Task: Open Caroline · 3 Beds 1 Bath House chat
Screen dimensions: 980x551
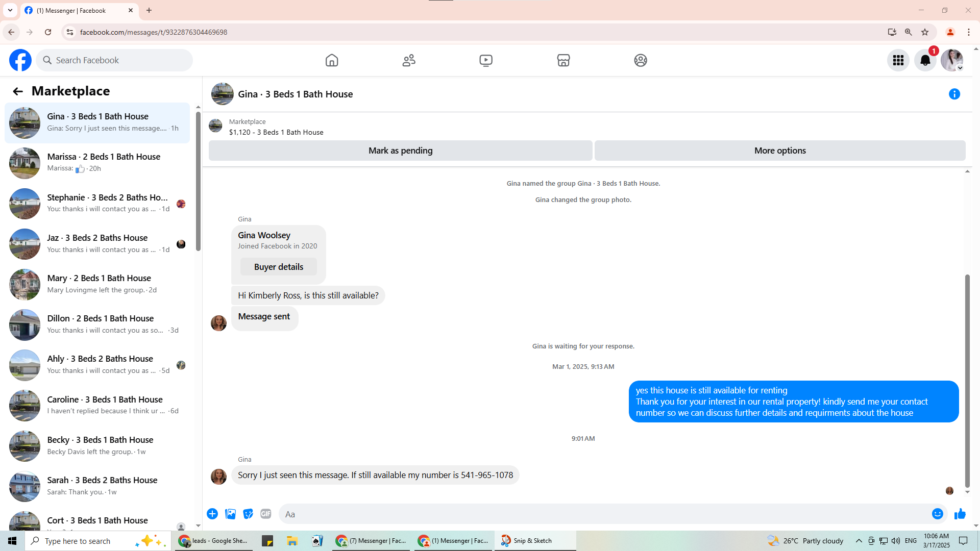Action: tap(97, 406)
